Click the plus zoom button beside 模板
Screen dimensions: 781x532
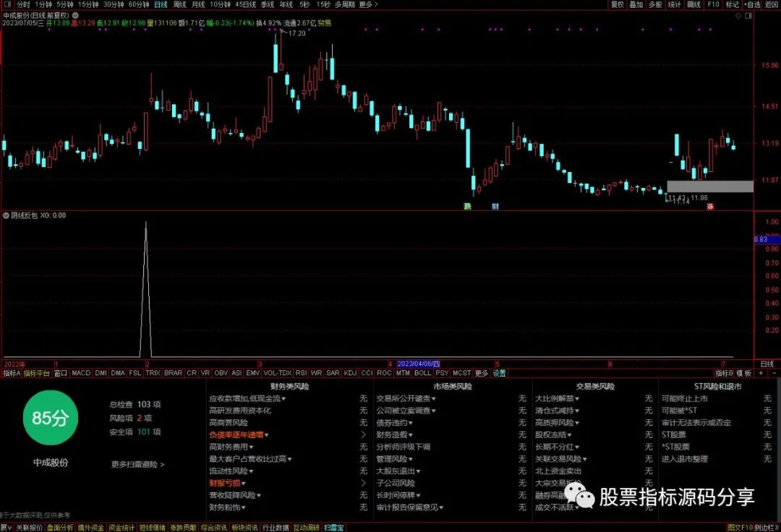[761, 373]
